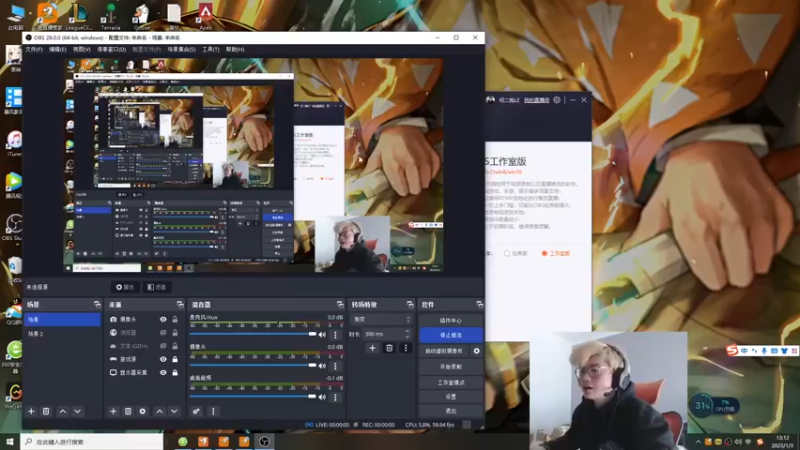The width and height of the screenshot is (800, 450).
Task: Adjust the 摄像头 audio volume slider
Action: coord(253,365)
